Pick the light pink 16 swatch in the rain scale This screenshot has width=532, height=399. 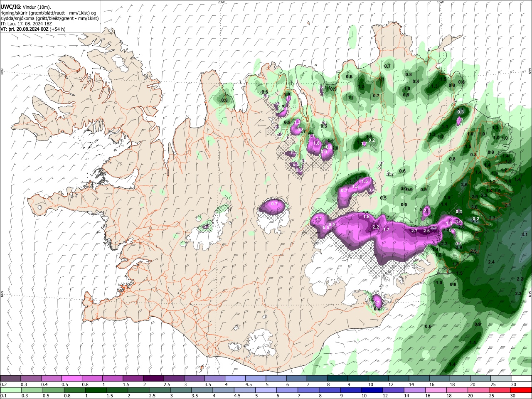tap(436, 390)
